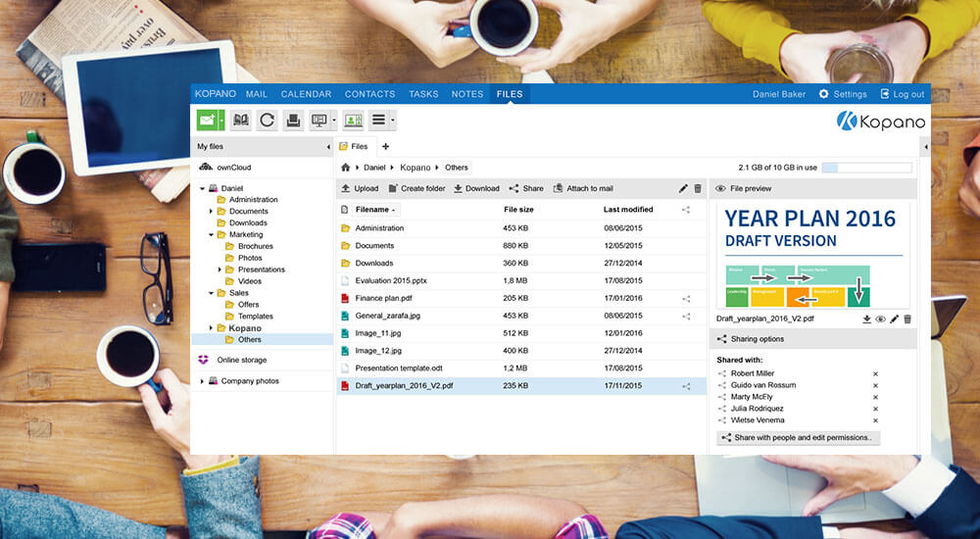Screen dimensions: 980x539
Task: Click share icon on Draft_yearplan row
Action: tap(686, 386)
